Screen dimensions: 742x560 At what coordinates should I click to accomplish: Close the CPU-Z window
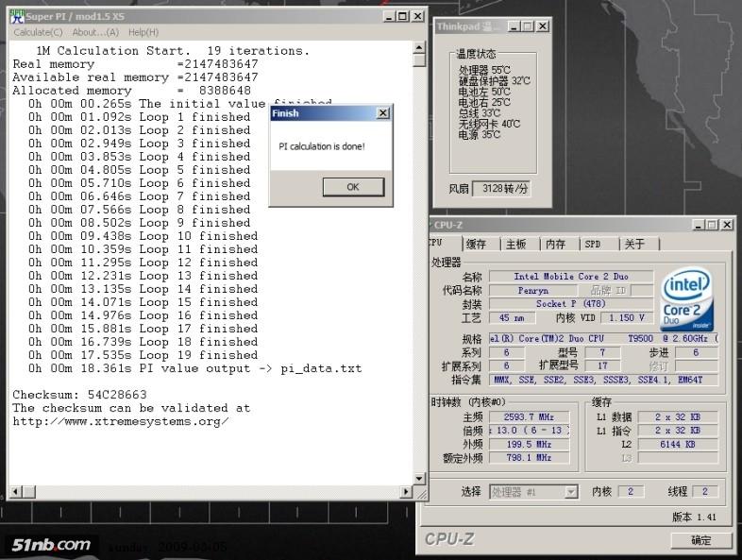tap(726, 225)
